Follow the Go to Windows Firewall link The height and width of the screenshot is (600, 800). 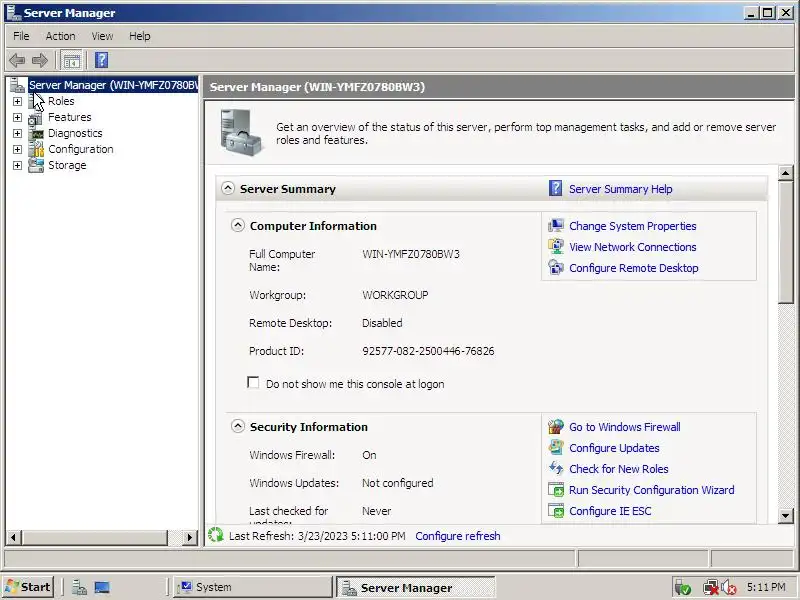click(624, 427)
